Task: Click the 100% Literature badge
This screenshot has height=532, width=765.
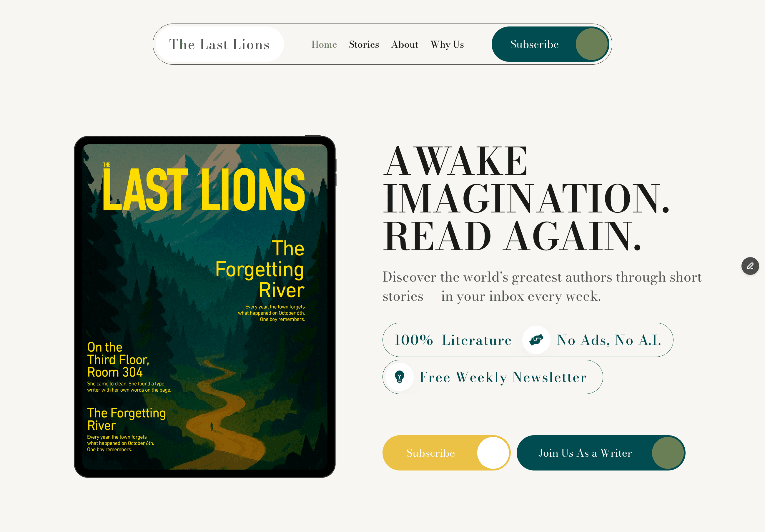Action: click(453, 340)
